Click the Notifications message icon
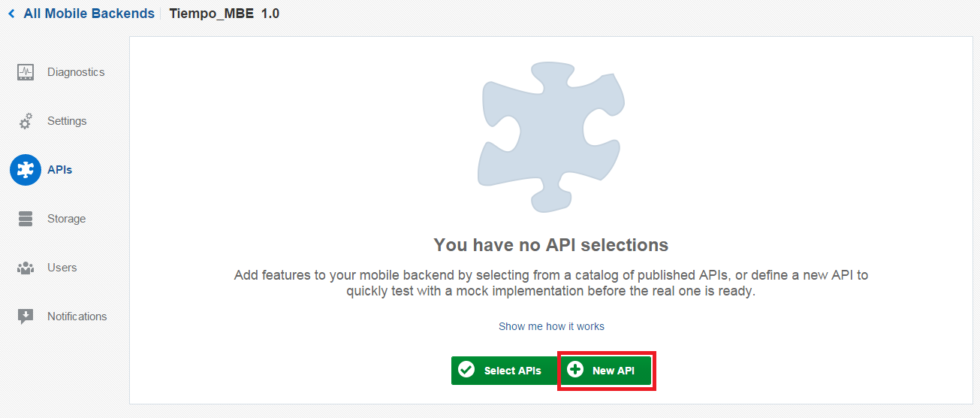Screen dimensions: 980x418 (26, 317)
